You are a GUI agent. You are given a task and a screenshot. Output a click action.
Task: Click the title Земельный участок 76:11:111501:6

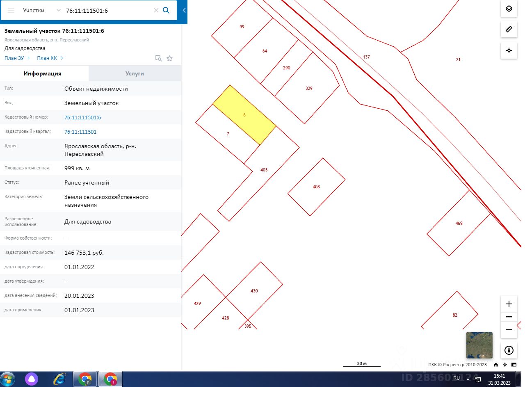pos(54,31)
